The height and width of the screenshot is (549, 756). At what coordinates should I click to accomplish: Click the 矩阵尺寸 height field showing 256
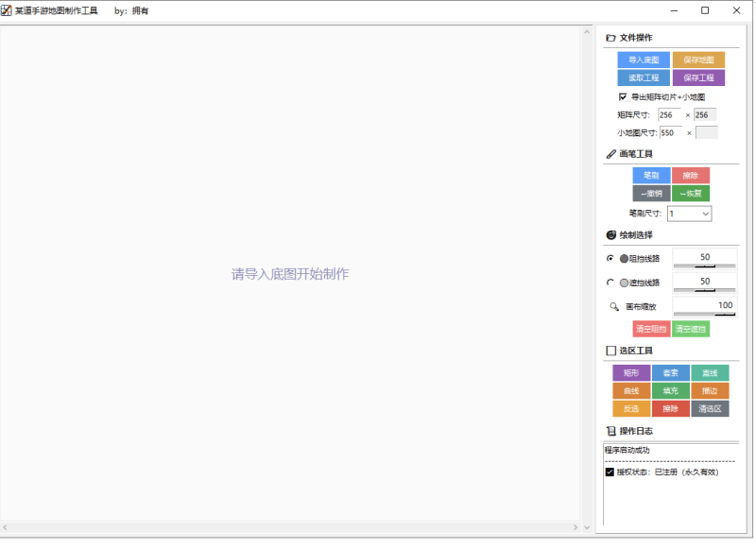[705, 114]
